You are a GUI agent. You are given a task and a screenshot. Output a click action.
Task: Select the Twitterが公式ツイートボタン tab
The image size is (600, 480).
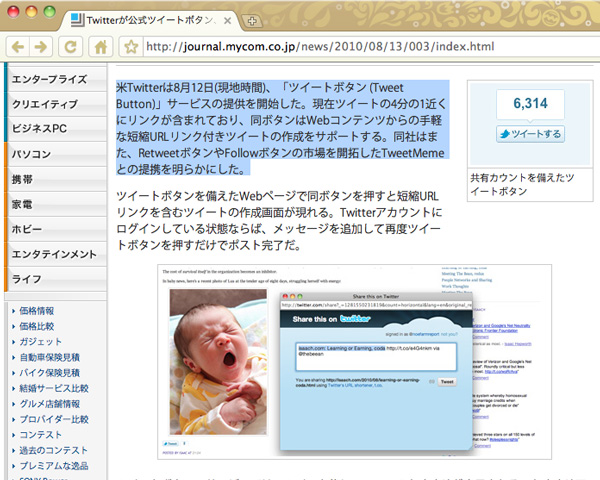point(149,20)
